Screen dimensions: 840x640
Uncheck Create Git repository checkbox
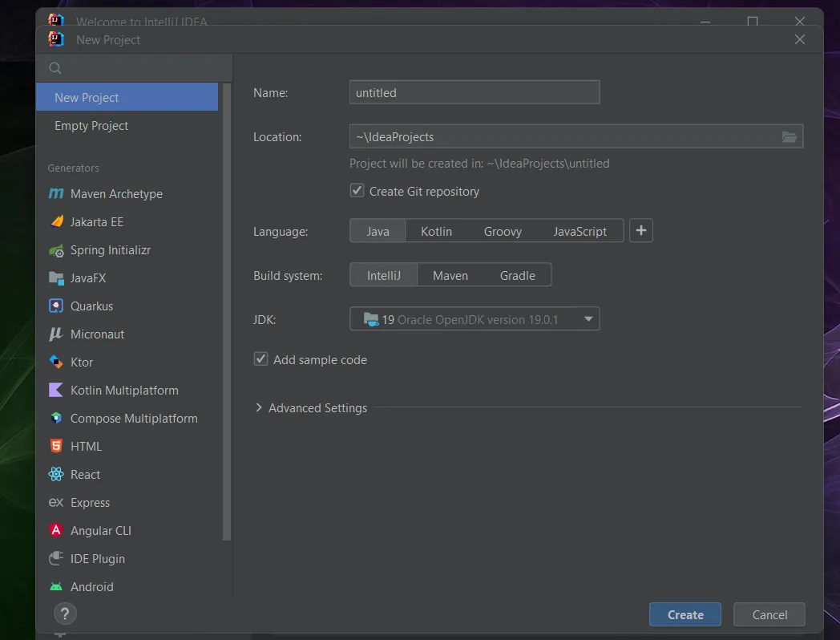click(357, 192)
